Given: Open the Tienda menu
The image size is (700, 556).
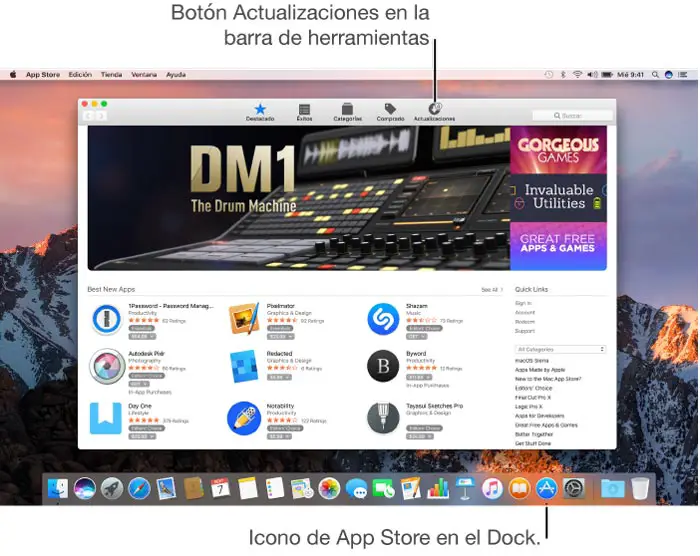Looking at the screenshot, I should click(x=111, y=75).
